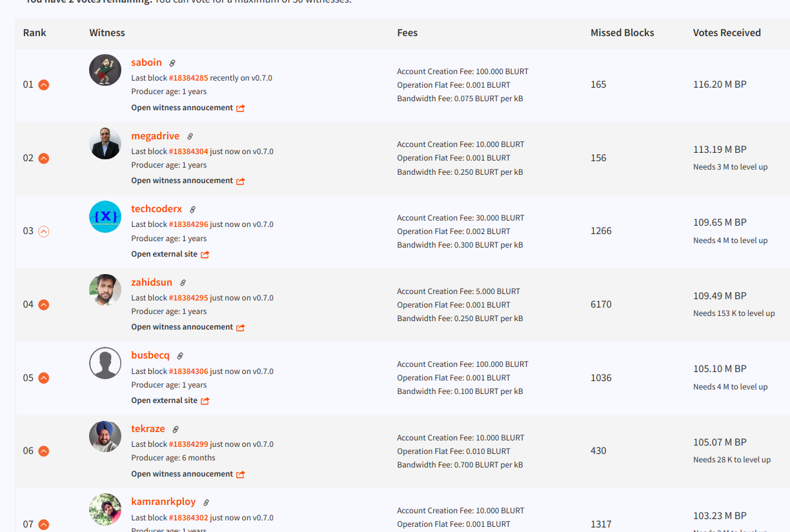The image size is (790, 532).
Task: Vote for witness techcoderx
Action: tap(44, 231)
